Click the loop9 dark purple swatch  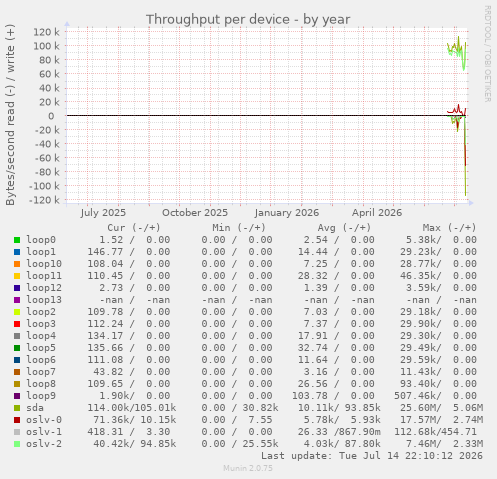click(x=17, y=396)
